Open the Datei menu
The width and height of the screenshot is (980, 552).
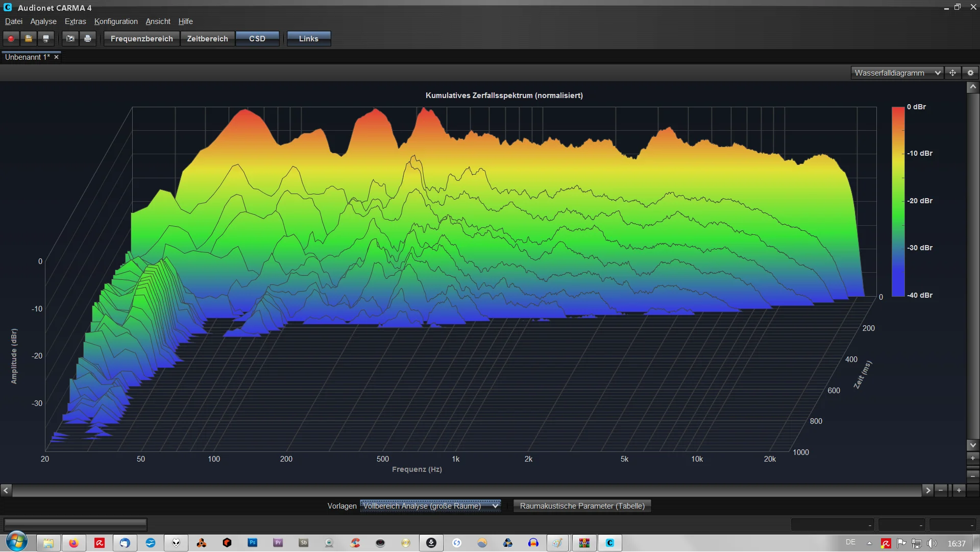[14, 21]
